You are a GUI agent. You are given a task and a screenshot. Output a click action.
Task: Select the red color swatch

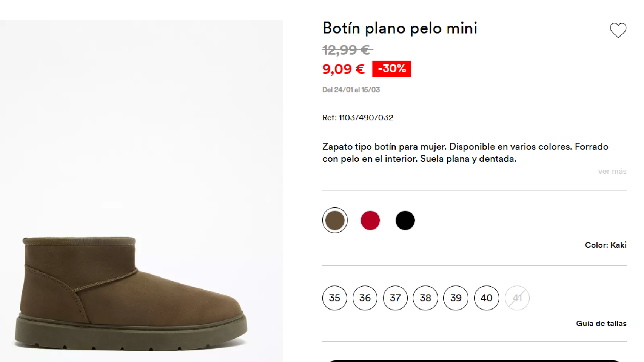pos(370,220)
